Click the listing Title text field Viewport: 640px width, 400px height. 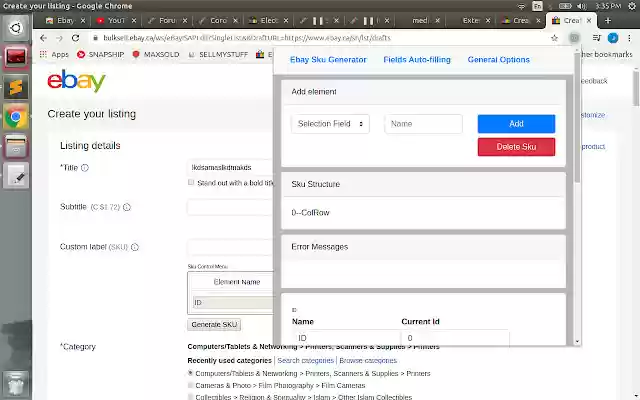[x=230, y=168]
